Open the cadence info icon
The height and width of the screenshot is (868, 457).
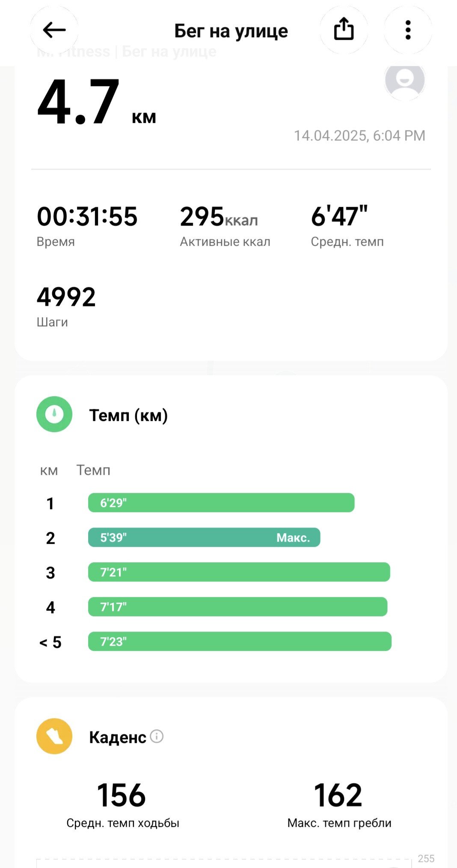(157, 736)
